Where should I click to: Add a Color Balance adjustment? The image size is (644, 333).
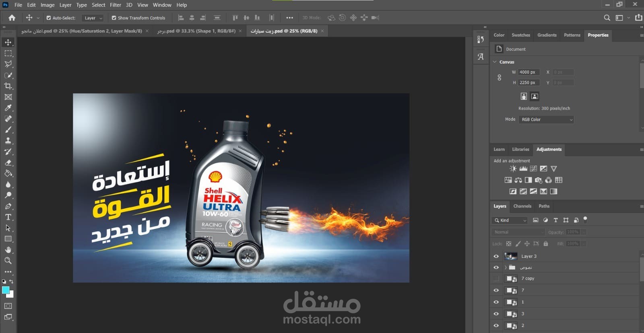pyautogui.click(x=518, y=180)
